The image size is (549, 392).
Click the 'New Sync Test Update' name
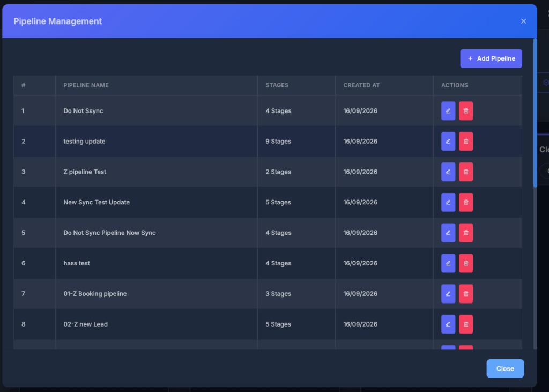97,202
